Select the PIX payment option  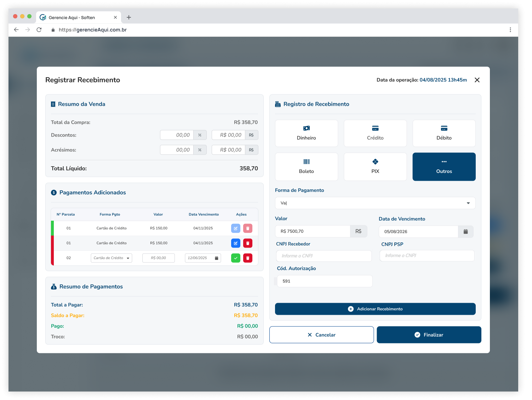tap(375, 167)
